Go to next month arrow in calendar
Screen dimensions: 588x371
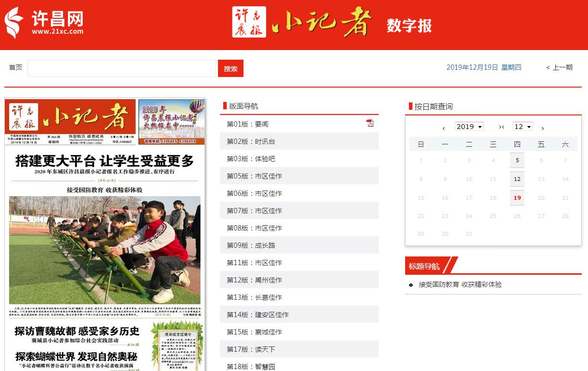point(543,128)
